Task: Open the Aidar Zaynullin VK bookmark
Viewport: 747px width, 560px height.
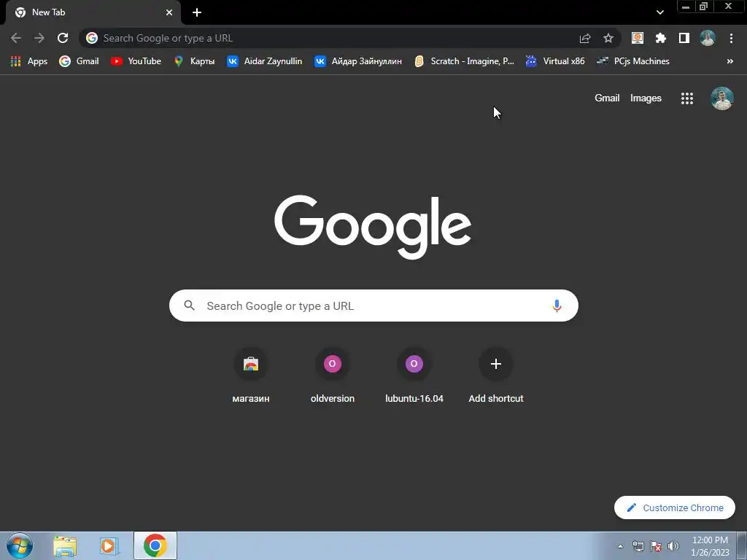Action: pos(265,61)
